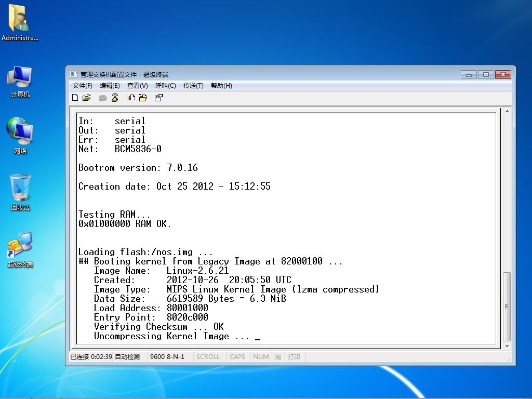Click the 打印 status indicator
Image resolution: width=532 pixels, height=399 pixels.
294,356
